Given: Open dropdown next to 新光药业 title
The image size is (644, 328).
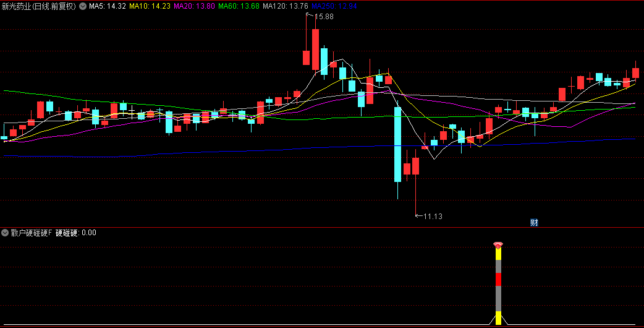Looking at the screenshot, I should 83,6.
